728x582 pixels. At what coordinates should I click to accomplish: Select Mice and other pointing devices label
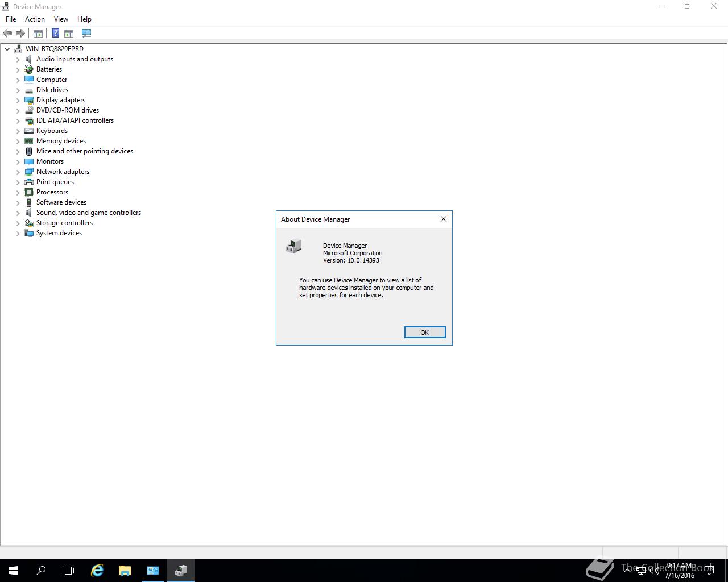(85, 151)
